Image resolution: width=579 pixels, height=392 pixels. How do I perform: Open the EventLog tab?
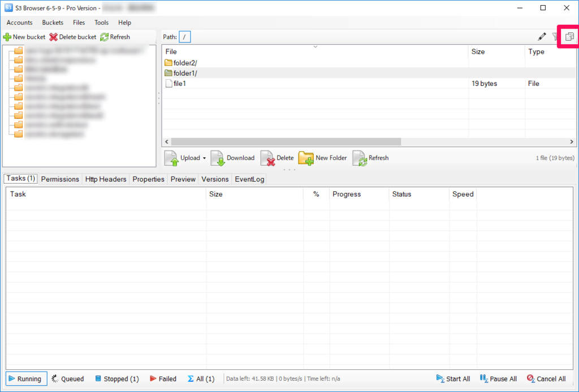[249, 179]
